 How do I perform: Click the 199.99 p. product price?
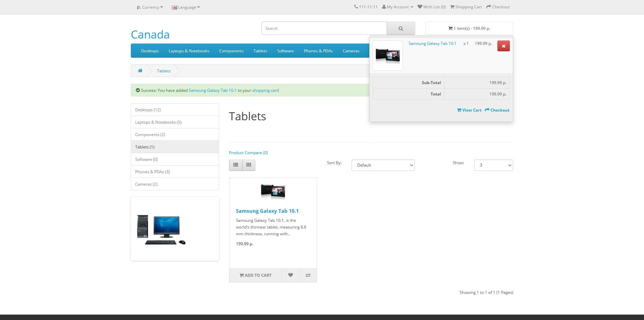[x=245, y=244]
